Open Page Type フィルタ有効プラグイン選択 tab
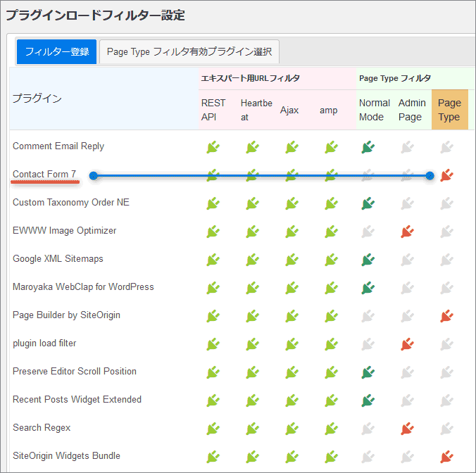Screen dimensions: 476x473 pyautogui.click(x=189, y=51)
